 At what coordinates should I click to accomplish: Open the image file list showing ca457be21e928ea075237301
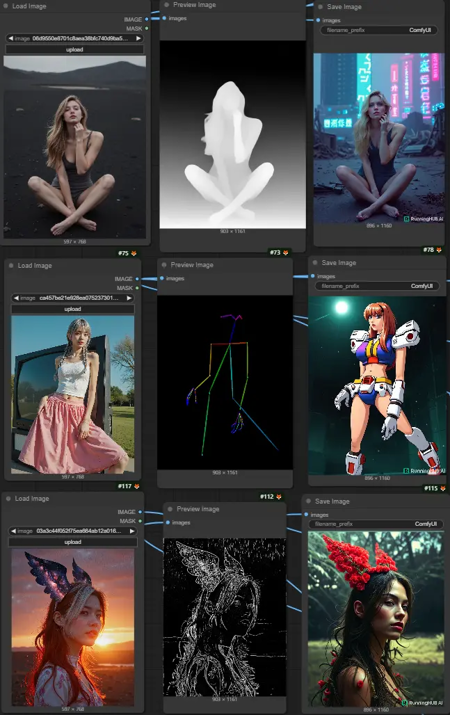coord(72,298)
